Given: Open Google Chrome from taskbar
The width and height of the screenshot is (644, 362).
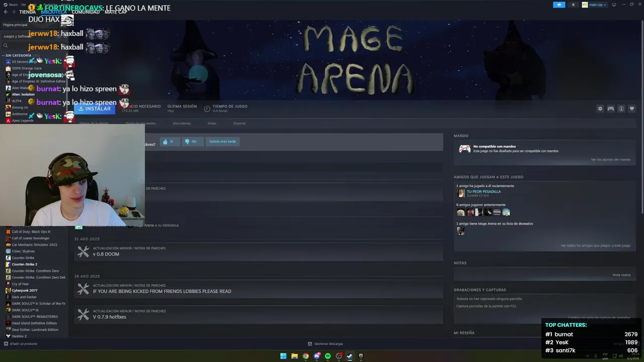Looking at the screenshot, I should click(305, 356).
